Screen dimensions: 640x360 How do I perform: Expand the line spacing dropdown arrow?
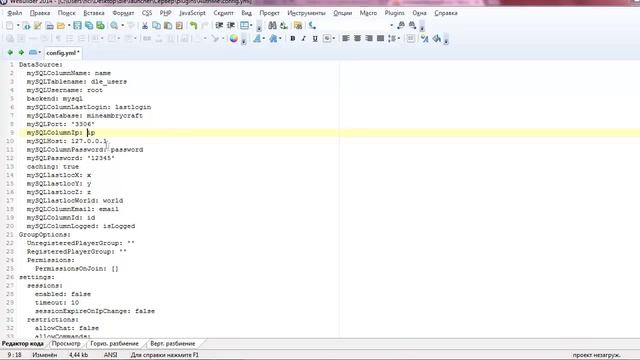click(x=399, y=38)
